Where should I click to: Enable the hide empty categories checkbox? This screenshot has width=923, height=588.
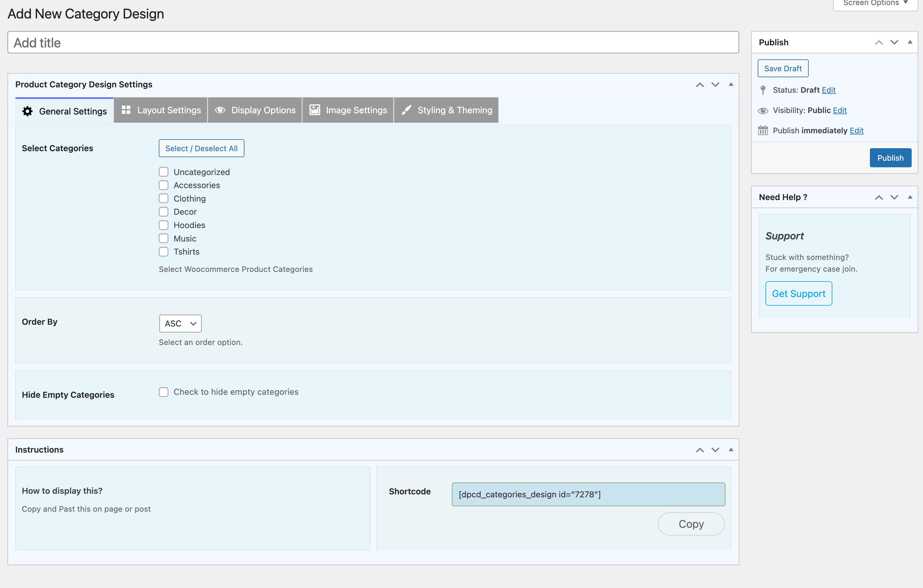click(x=164, y=392)
